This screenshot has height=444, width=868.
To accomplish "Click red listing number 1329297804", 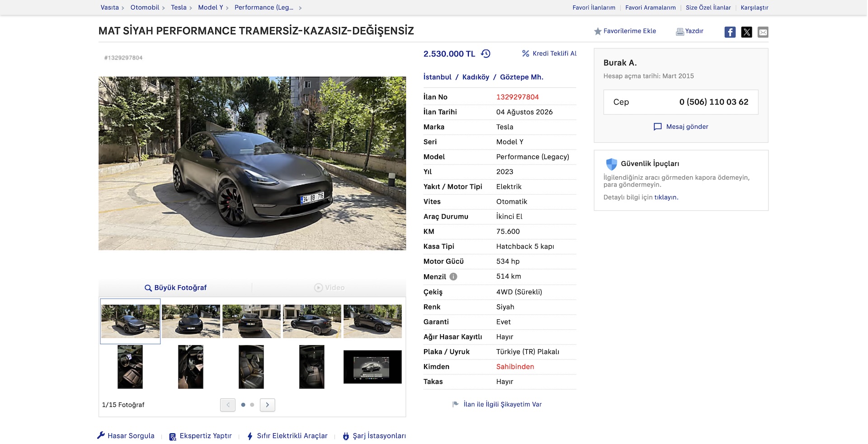I will (518, 97).
